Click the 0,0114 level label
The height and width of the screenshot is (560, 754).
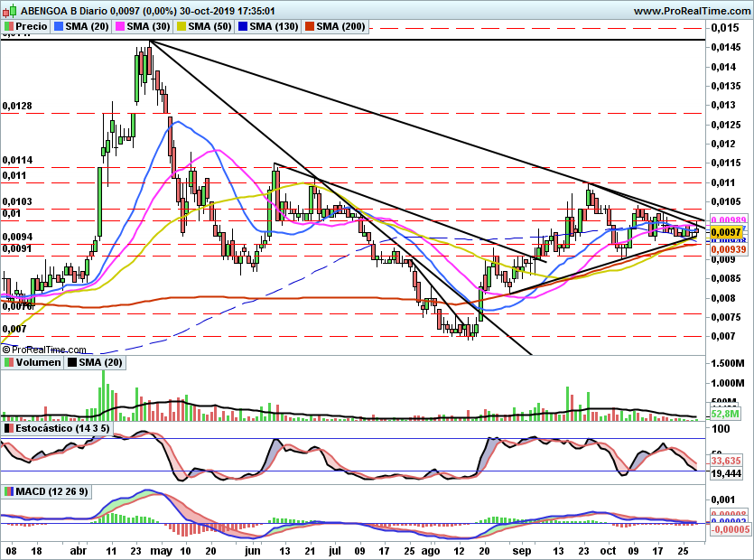17,160
